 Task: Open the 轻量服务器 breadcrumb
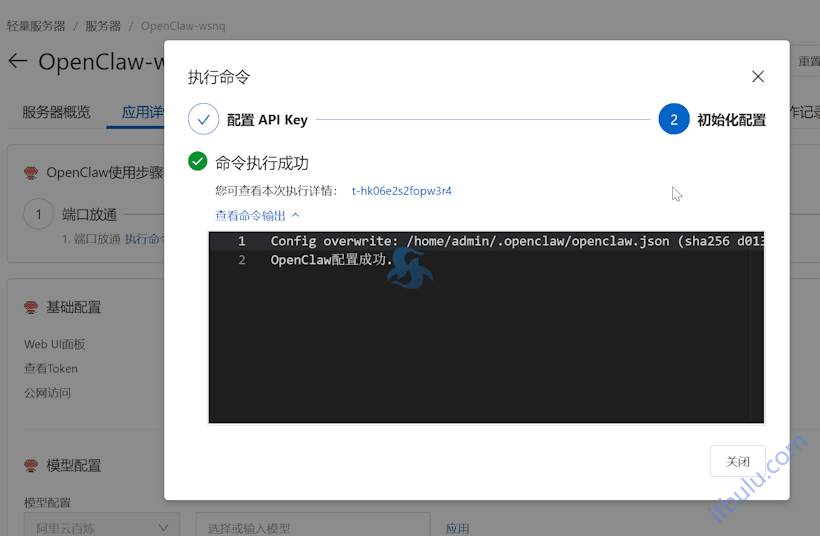pos(36,26)
